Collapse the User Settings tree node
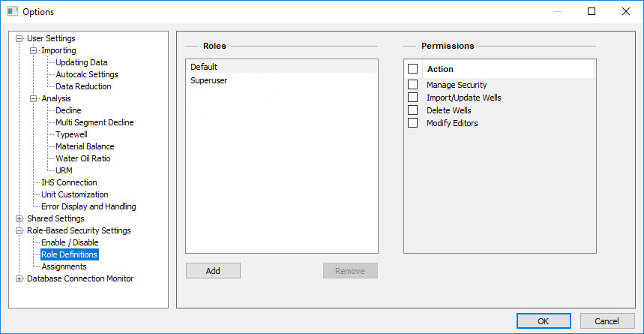Image resolution: width=644 pixels, height=334 pixels. [19, 38]
